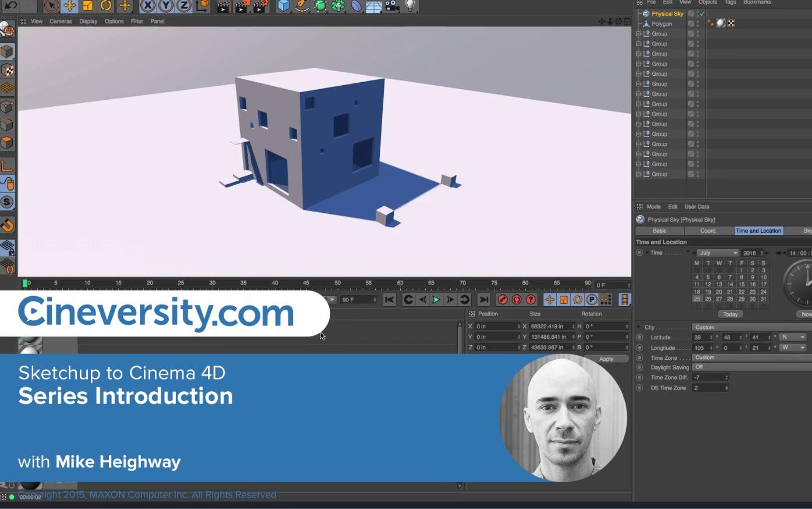Click the green array modeling icon
Image resolution: width=812 pixels, height=509 pixels.
click(338, 6)
